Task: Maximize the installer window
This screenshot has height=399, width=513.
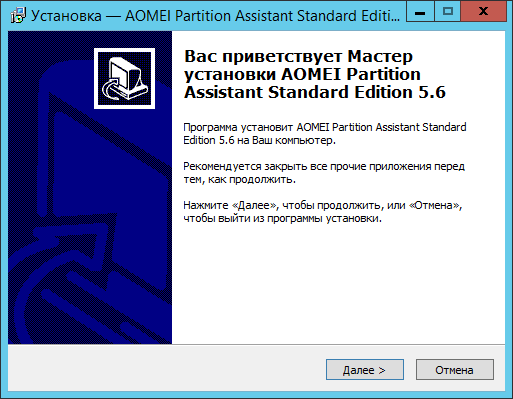Action: pyautogui.click(x=447, y=12)
